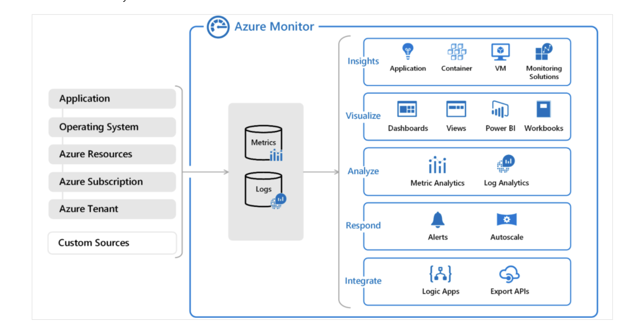
Task: Click the Logic Apps braces icon
Action: click(440, 274)
